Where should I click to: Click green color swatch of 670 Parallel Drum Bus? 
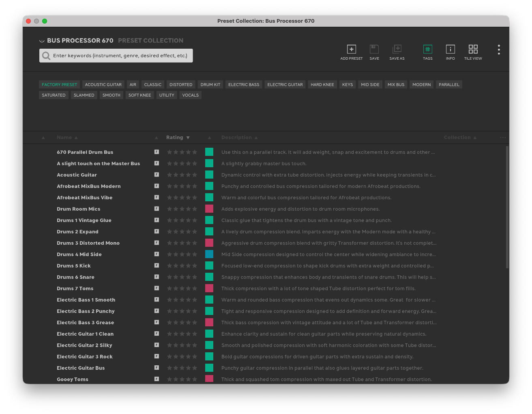point(209,152)
